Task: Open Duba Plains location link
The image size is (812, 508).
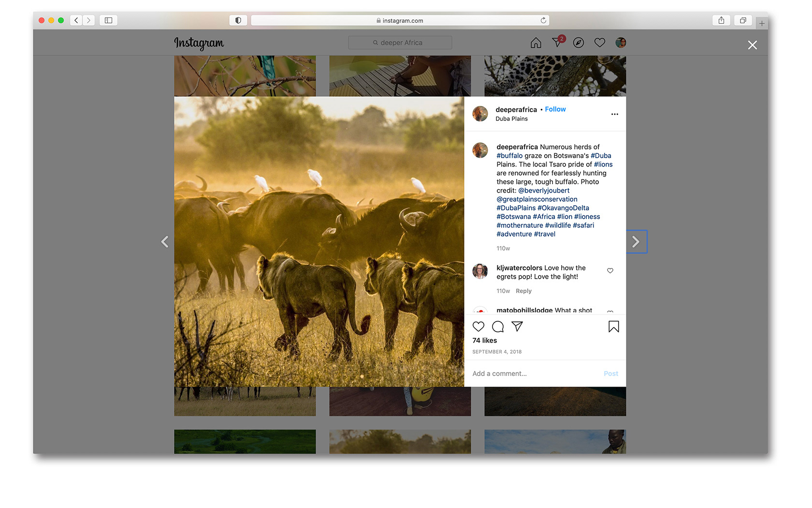Action: 511,119
